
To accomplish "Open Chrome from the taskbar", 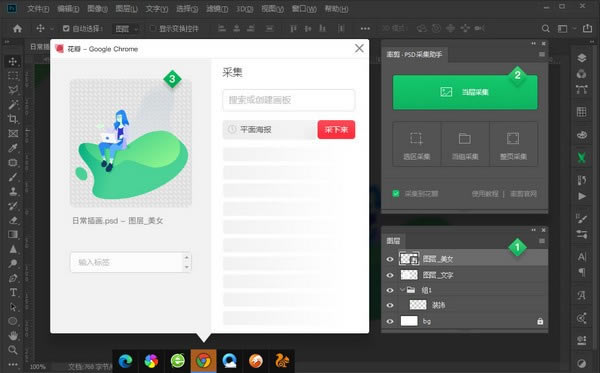I will coord(203,361).
